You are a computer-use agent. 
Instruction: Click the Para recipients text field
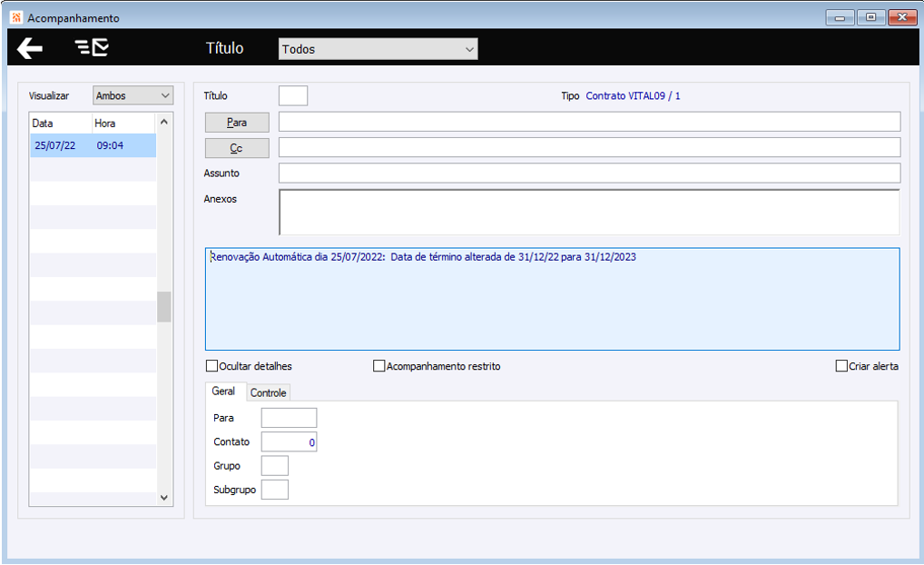coord(589,122)
